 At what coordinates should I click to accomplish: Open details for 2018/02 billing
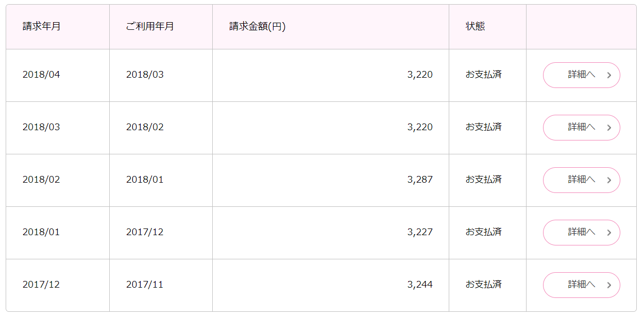[x=581, y=180]
